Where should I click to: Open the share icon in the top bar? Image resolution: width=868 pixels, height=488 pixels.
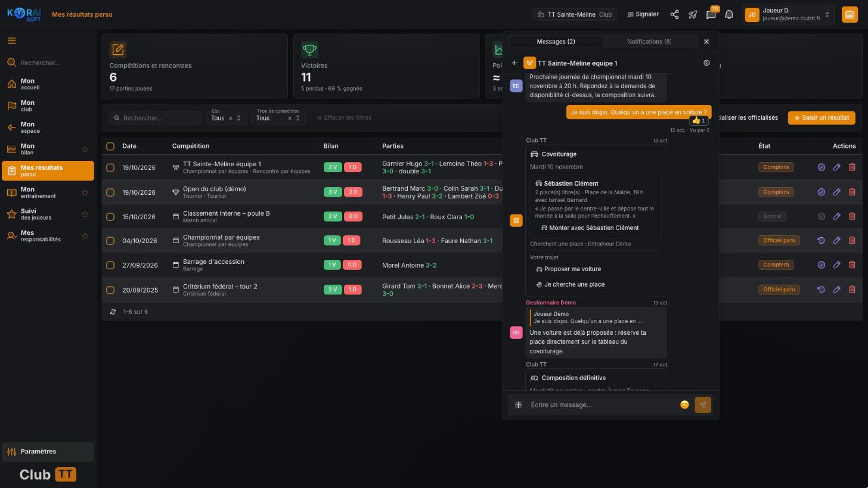[x=674, y=14]
